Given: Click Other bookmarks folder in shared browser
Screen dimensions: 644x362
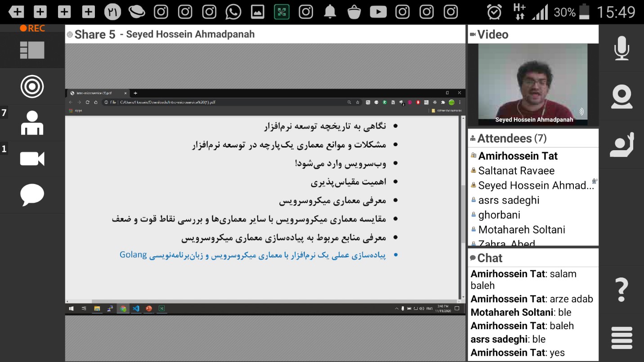Looking at the screenshot, I should [446, 110].
